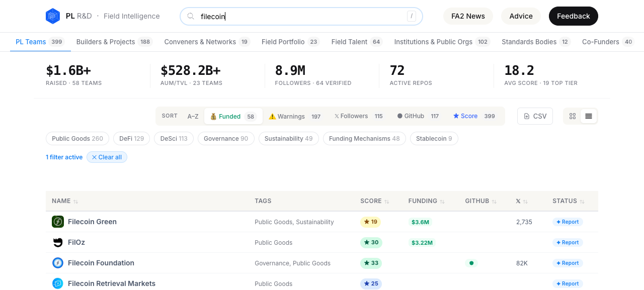This screenshot has height=290, width=644.
Task: Click the slash shortcut badge in search
Action: coord(412,16)
